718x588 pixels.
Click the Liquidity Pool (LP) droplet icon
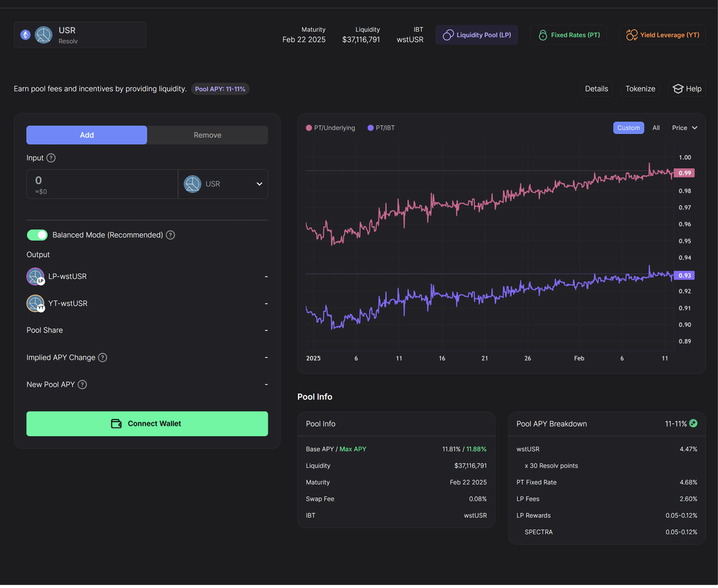[x=449, y=35]
